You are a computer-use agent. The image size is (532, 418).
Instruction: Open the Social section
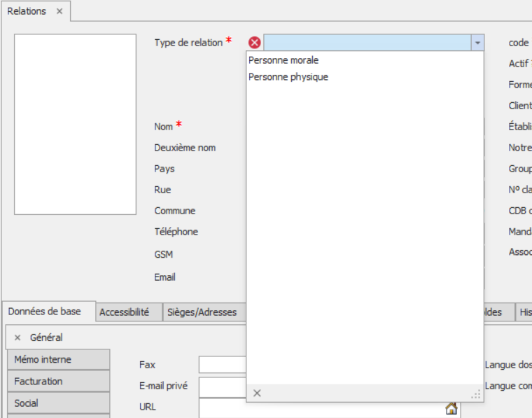click(59, 403)
